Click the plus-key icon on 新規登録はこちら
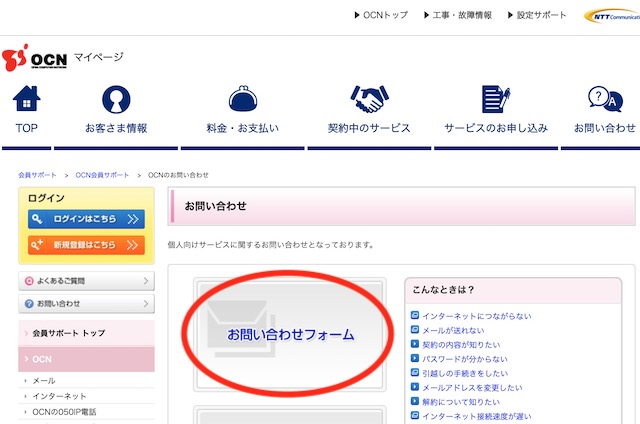The image size is (640, 424). click(x=37, y=245)
